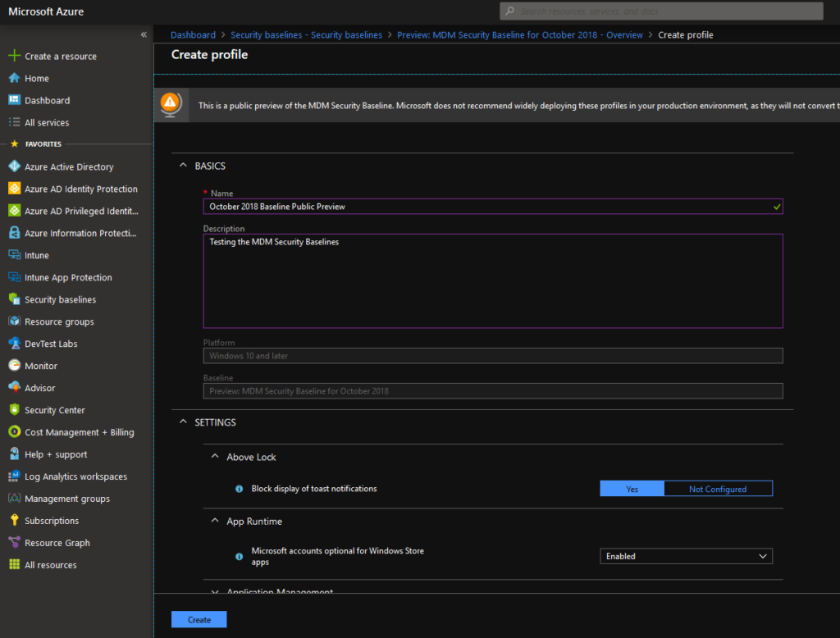The image size is (840, 638).
Task: Open Security baselines in the sidebar
Action: 61,299
